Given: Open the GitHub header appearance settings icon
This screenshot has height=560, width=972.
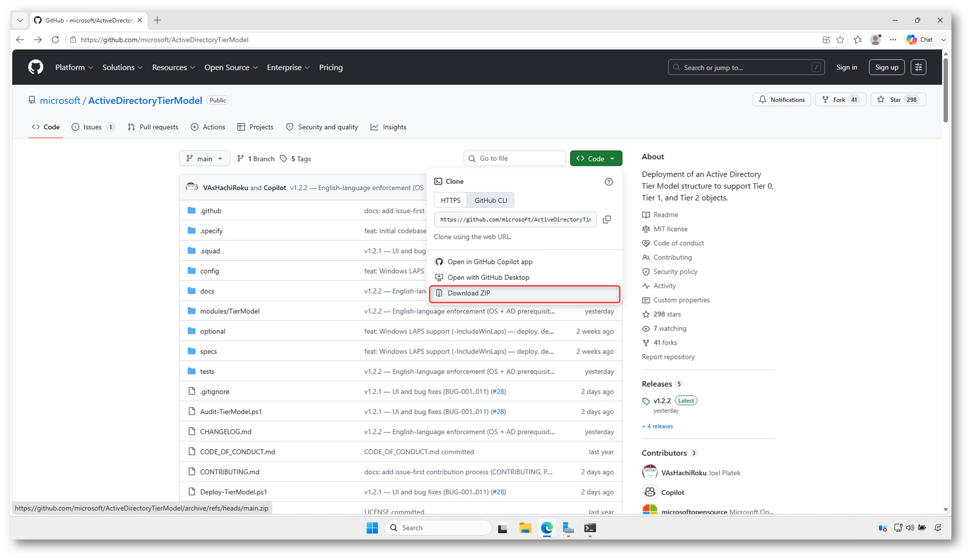Looking at the screenshot, I should [919, 67].
